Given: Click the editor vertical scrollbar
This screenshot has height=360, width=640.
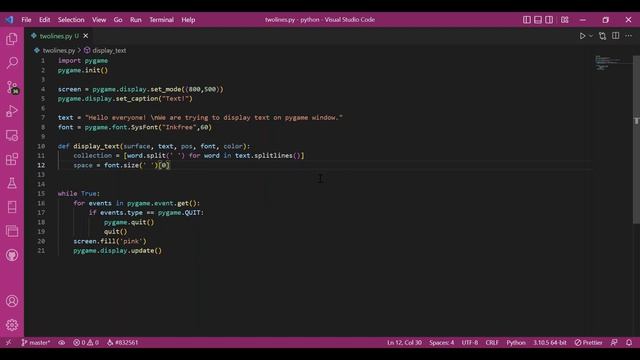Looking at the screenshot, I should (636, 140).
